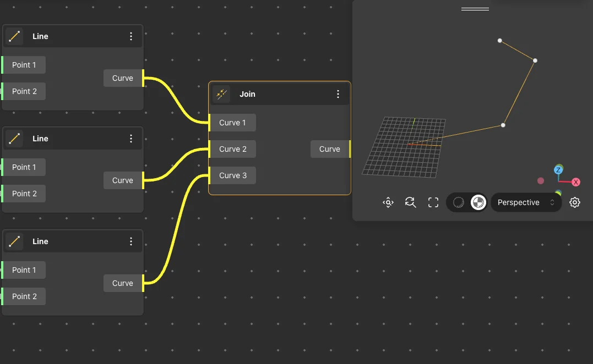Click the top Line node's line icon
Screen dimensions: 593x364
click(x=14, y=36)
